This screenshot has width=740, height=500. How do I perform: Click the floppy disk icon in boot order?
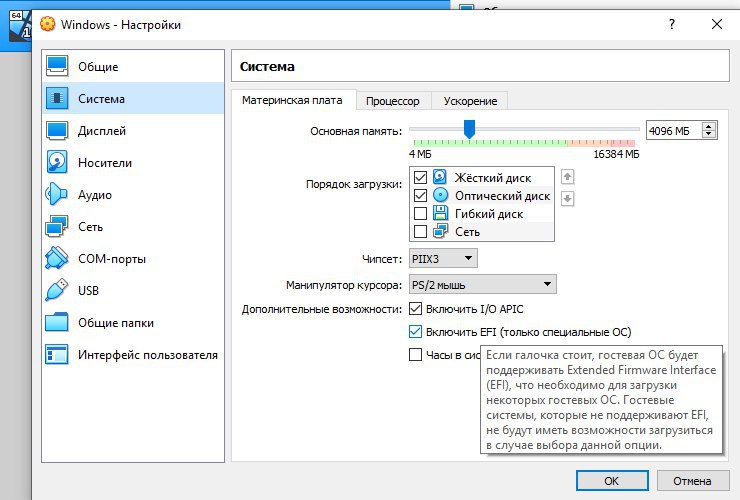[440, 213]
